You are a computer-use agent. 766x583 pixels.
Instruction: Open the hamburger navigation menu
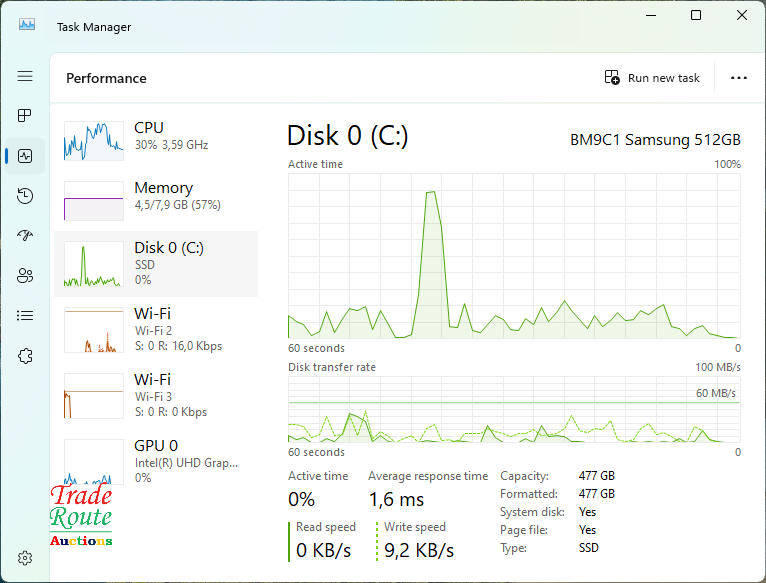pos(25,76)
